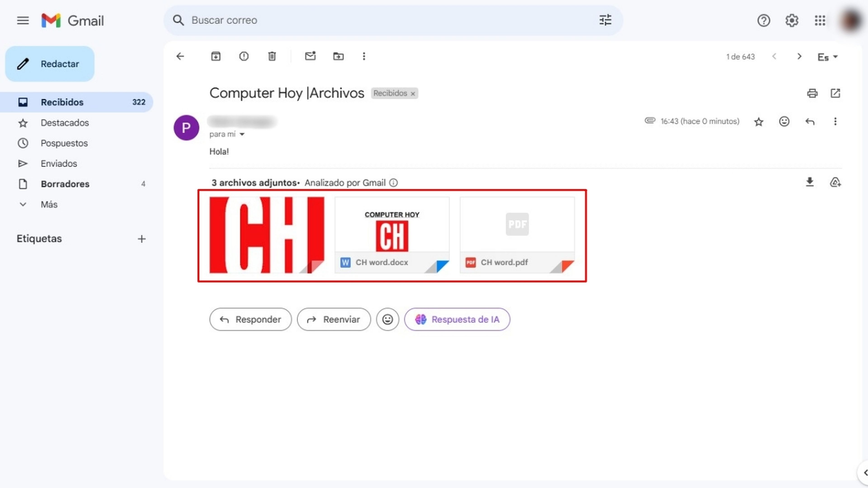The width and height of the screenshot is (868, 488).
Task: Click the Respuesta de IA button
Action: click(457, 319)
